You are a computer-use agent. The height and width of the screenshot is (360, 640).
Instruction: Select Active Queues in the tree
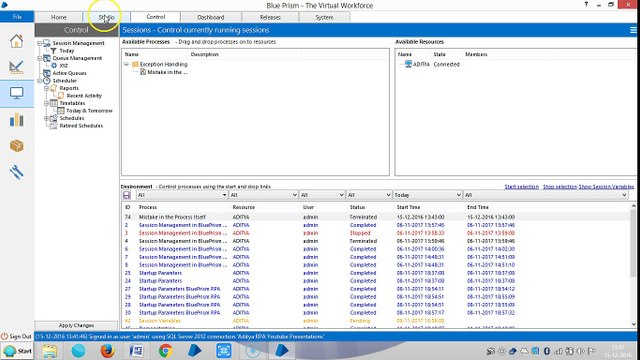(69, 73)
